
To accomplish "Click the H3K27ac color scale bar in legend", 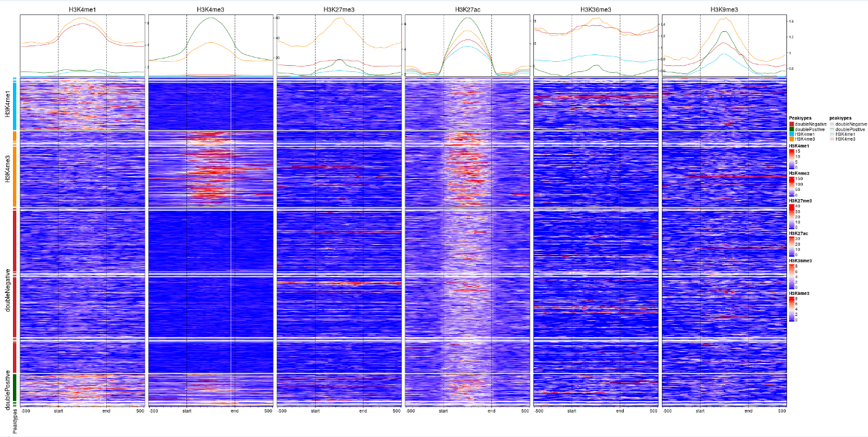I will click(791, 247).
